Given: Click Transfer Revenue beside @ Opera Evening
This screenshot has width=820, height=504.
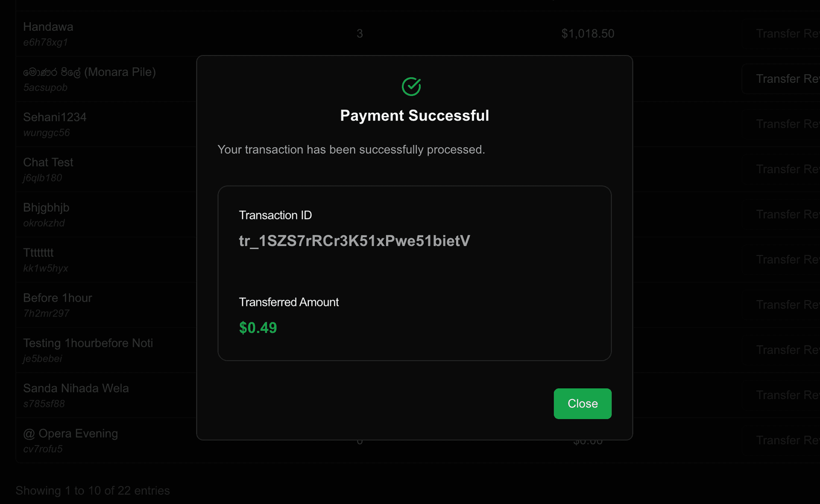Looking at the screenshot, I should [787, 440].
